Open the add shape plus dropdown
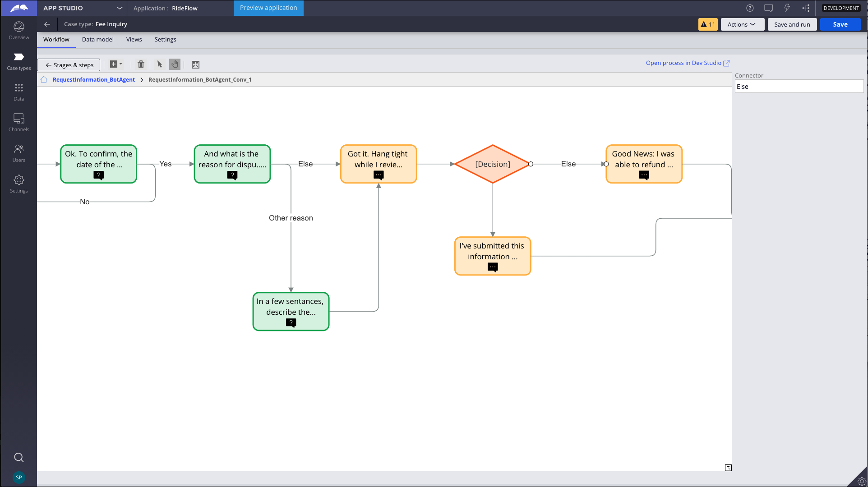The height and width of the screenshot is (487, 868). [116, 64]
